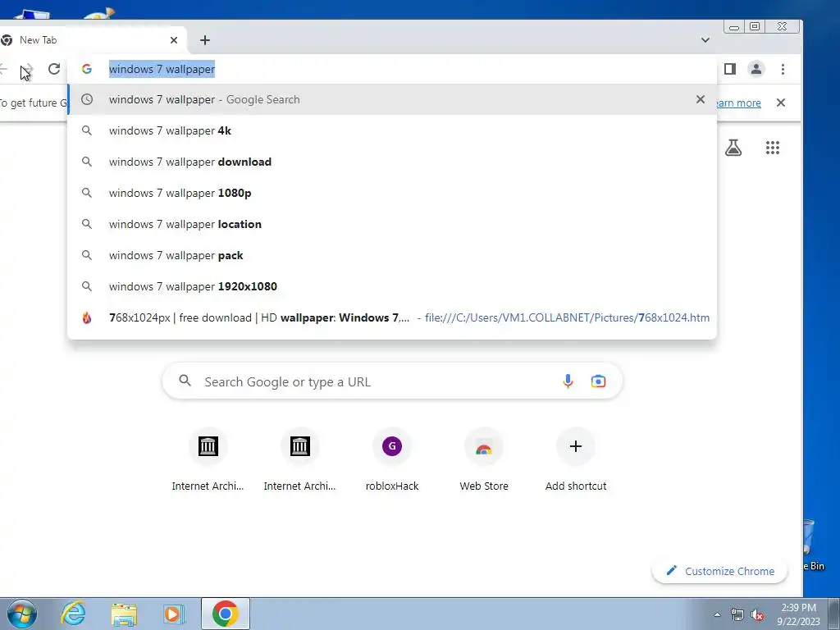The image size is (840, 630).
Task: Open the 768x1024.htm local file suggestion
Action: (x=392, y=317)
